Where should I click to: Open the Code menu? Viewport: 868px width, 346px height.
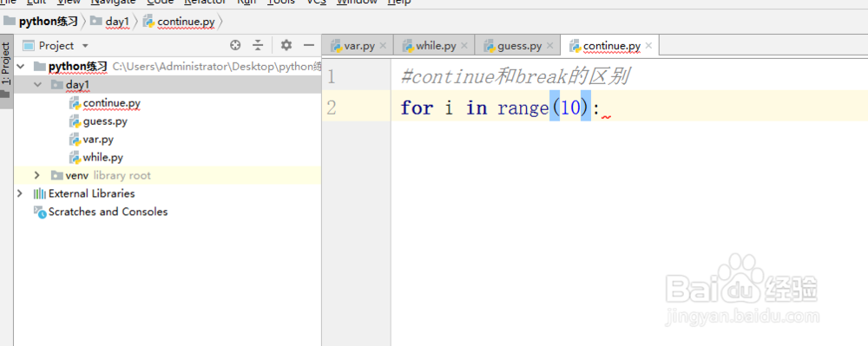point(160,3)
